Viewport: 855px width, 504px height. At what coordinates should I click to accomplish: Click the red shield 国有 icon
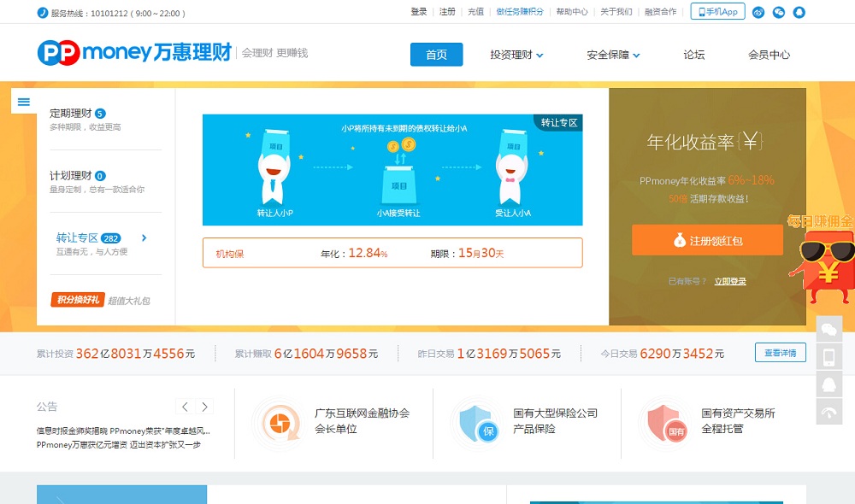click(x=666, y=424)
